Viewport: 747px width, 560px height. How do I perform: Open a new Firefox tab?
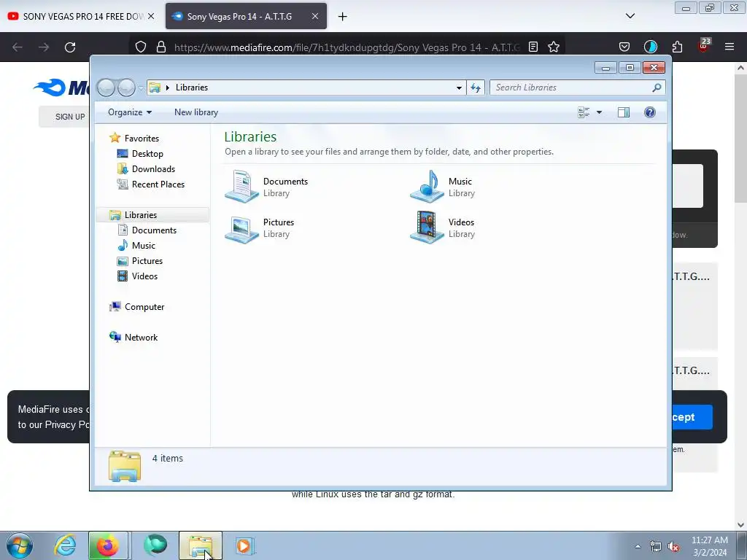(x=343, y=17)
